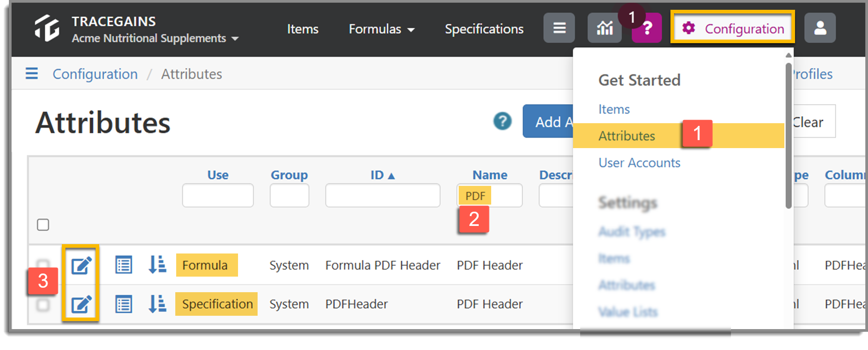
Task: Go to Specifications in the navbar
Action: click(x=484, y=29)
